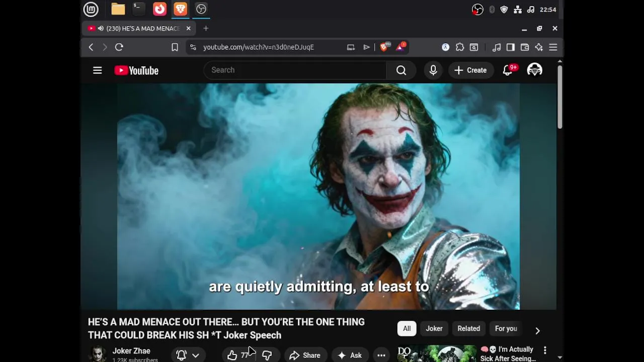This screenshot has width=644, height=362.
Task: Open the Brave main hamburger menu
Action: click(553, 47)
